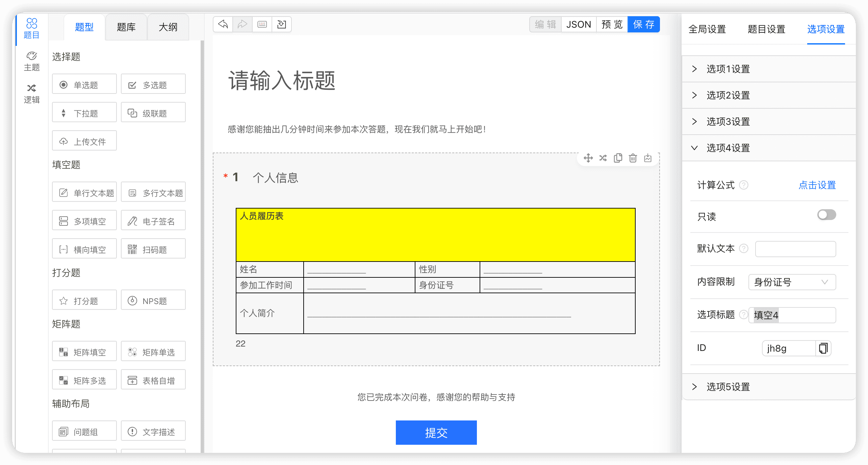868x465 pixels.
Task: Click the 默认文本 input field
Action: [x=795, y=249]
